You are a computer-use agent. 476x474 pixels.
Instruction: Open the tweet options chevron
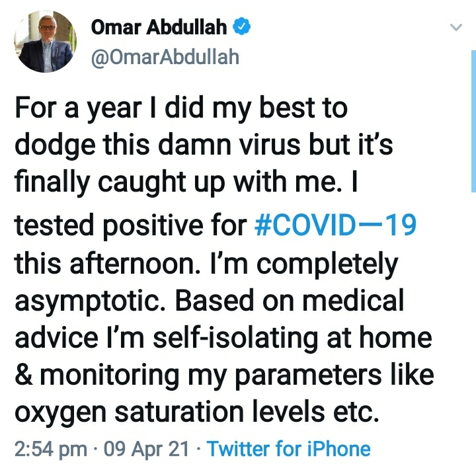(x=455, y=28)
